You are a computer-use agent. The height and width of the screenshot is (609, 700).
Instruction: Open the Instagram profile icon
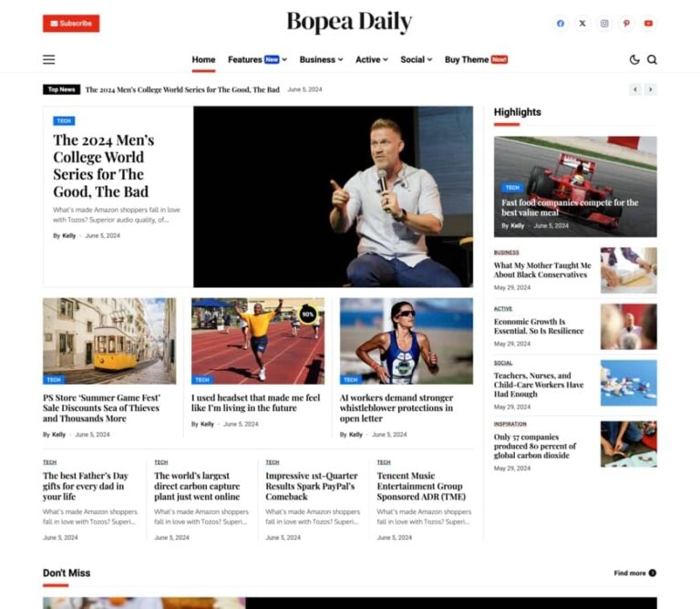tap(604, 24)
